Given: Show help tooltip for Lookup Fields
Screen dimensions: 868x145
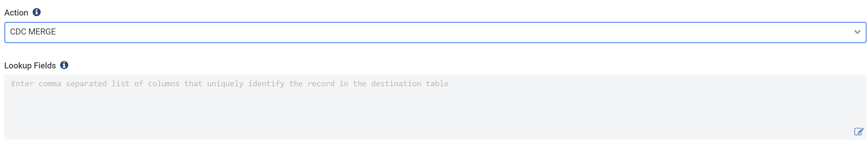Looking at the screenshot, I should (x=64, y=65).
